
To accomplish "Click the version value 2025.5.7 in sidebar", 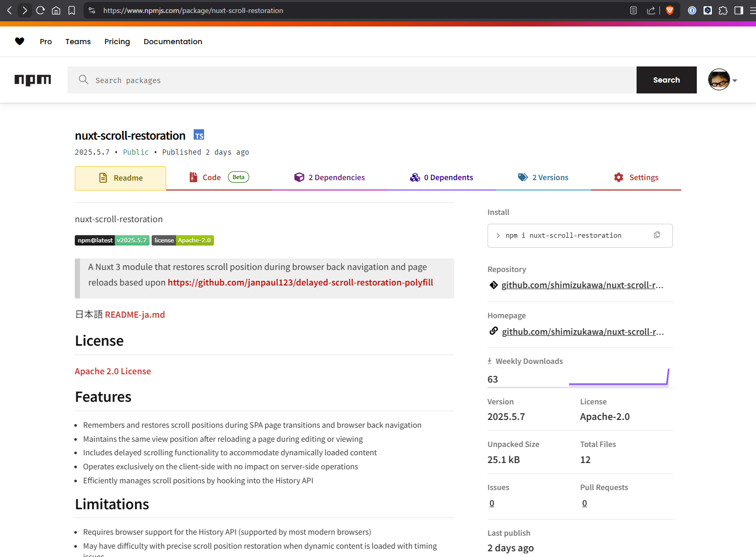I will [506, 417].
